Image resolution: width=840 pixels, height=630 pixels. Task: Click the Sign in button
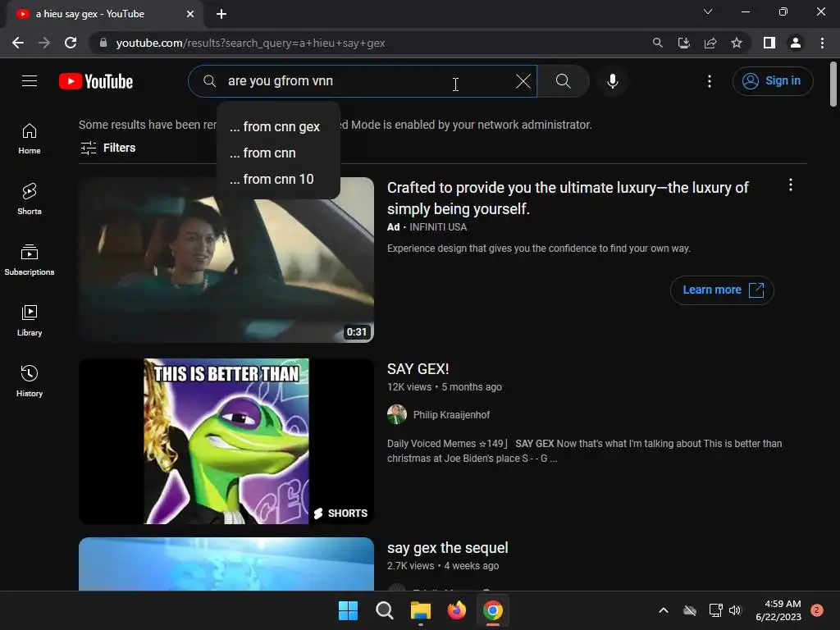tap(773, 81)
